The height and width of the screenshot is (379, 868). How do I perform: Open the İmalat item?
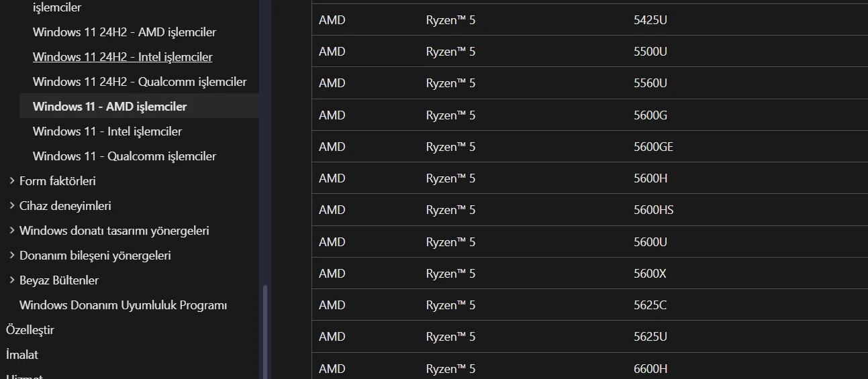(x=22, y=355)
